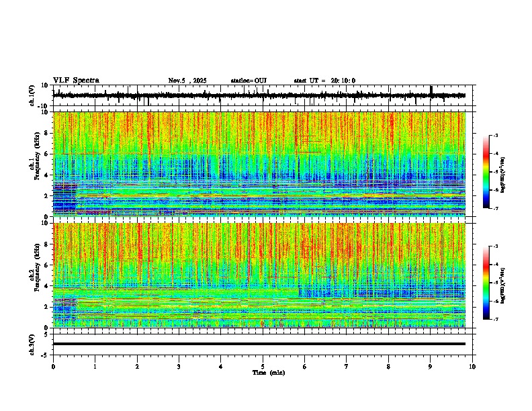
Task: Click "-4" on the ch.1 color bar
Action: pos(495,154)
